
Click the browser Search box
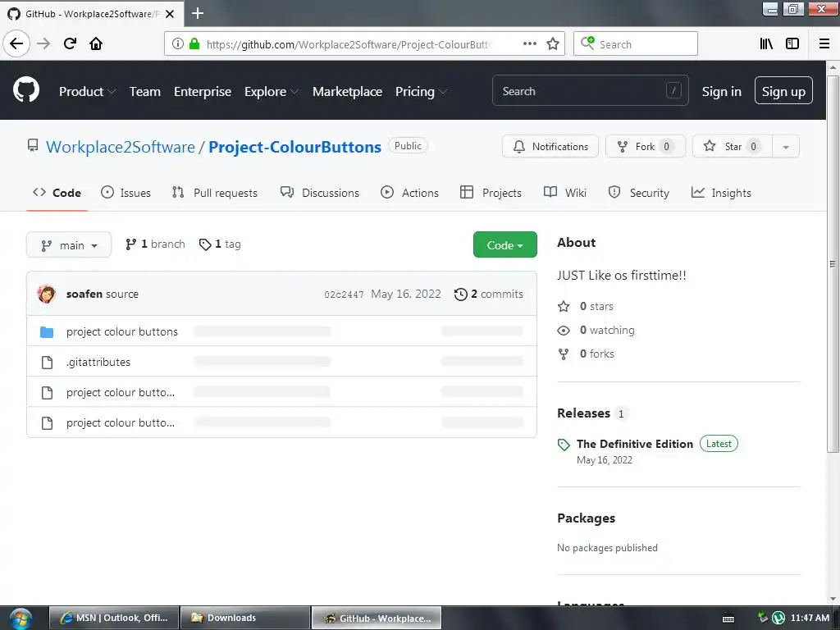[x=636, y=44]
